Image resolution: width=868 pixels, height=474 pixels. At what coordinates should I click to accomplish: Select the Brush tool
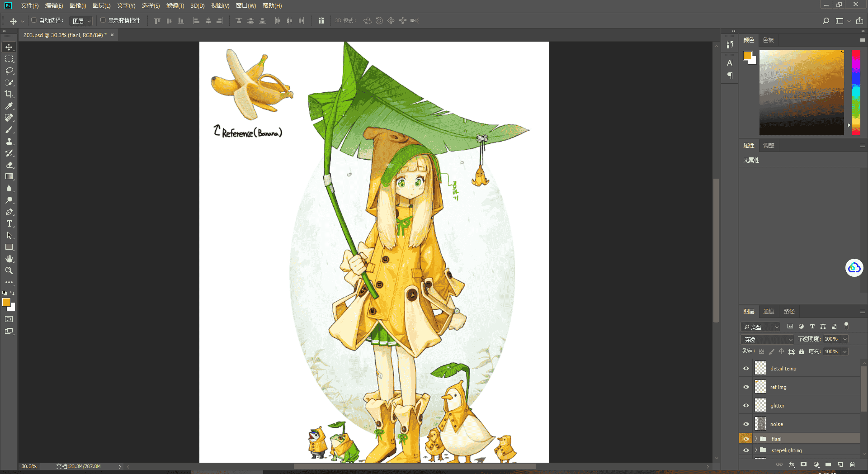[9, 129]
